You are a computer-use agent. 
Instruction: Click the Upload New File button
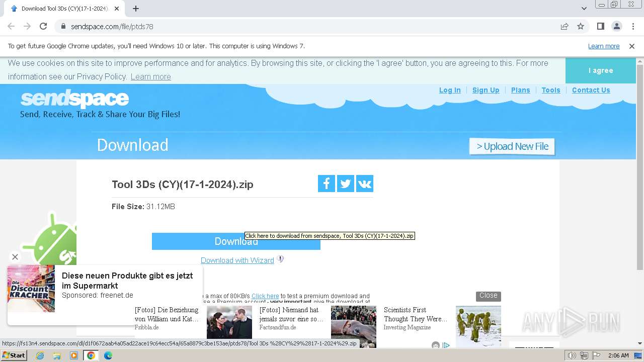point(512,146)
